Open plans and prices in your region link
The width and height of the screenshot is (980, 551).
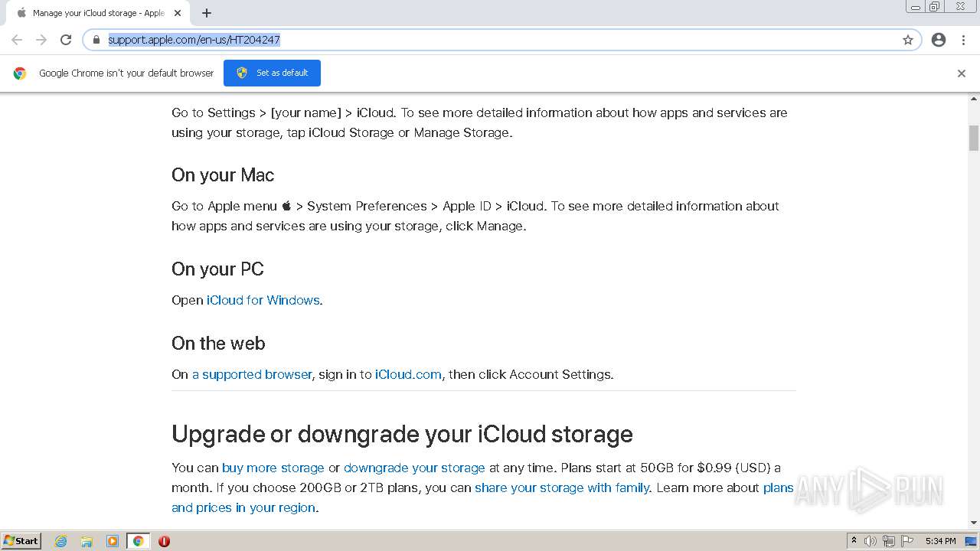tap(243, 507)
